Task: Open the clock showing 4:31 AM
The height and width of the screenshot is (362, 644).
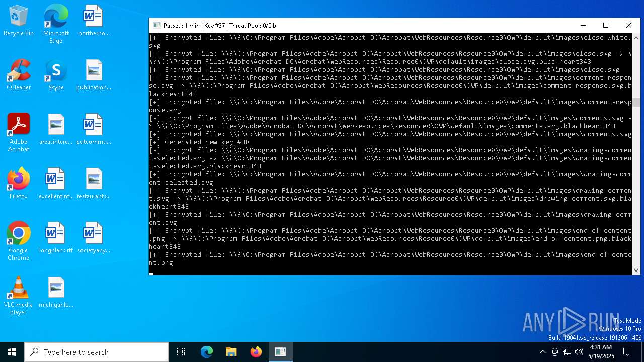Action: click(601, 352)
